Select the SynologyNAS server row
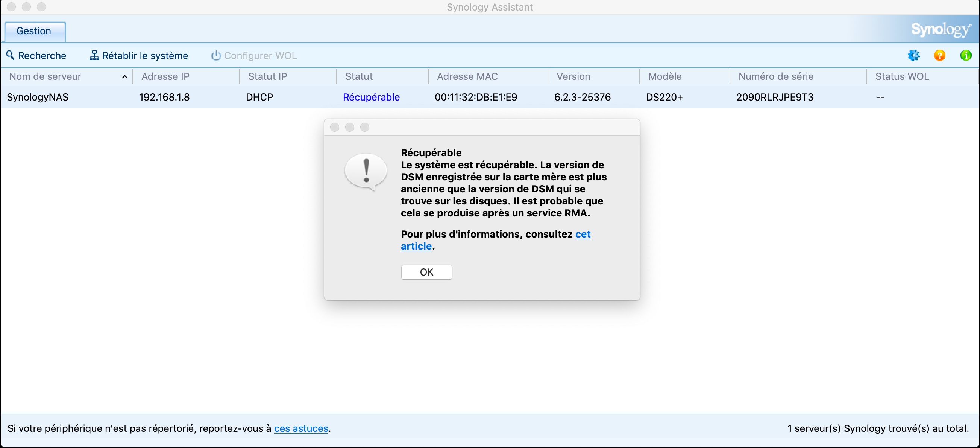 [490, 97]
